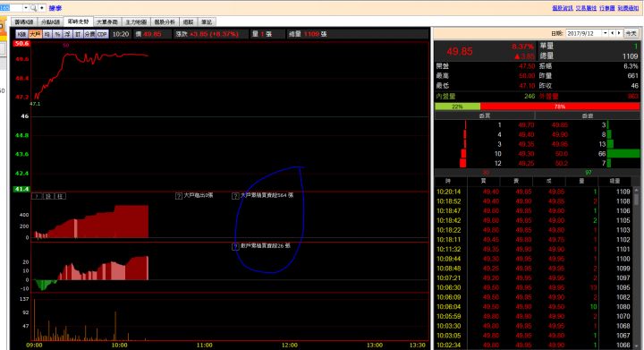Open the date picker dropdown arrow
This screenshot has height=350, width=644.
[x=605, y=33]
